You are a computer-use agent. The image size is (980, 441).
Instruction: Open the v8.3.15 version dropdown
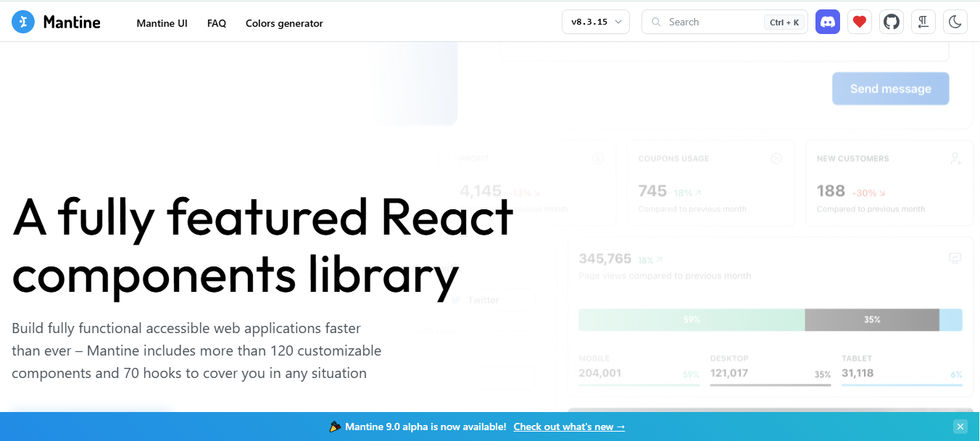pos(596,22)
